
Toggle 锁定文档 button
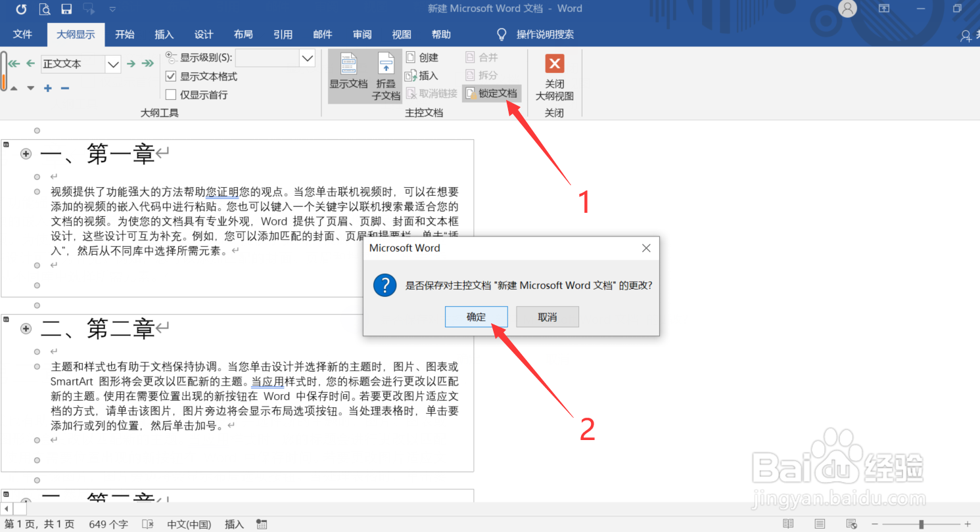click(x=492, y=94)
